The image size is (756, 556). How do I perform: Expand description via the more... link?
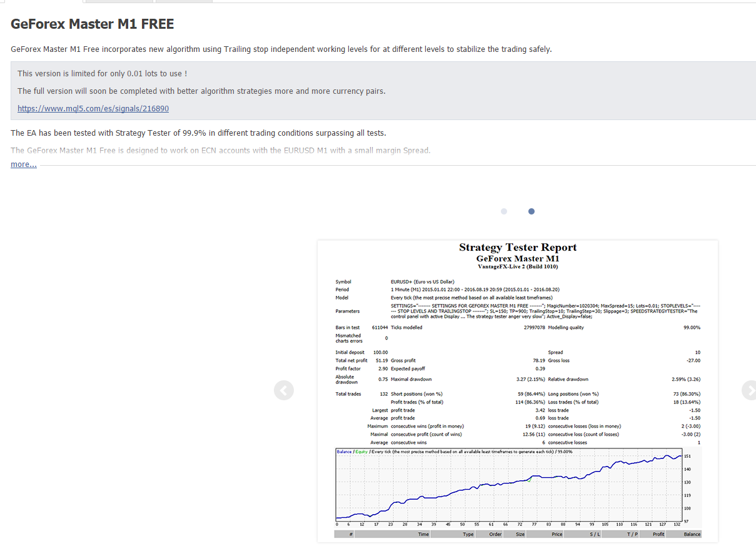pyautogui.click(x=24, y=164)
